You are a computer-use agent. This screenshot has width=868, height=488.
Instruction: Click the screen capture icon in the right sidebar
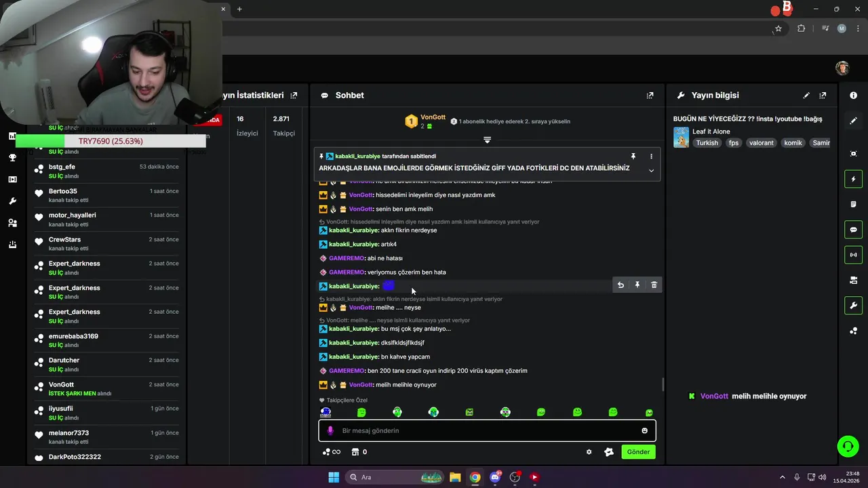pyautogui.click(x=853, y=154)
